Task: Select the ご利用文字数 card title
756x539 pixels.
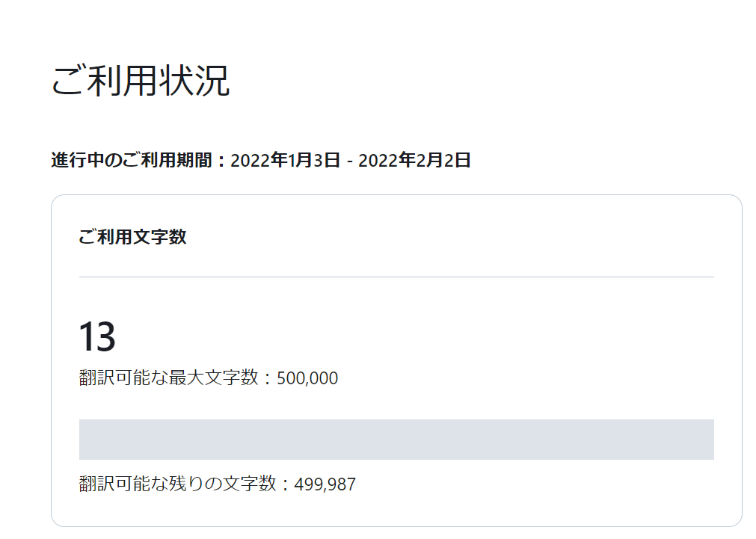Action: pos(132,237)
